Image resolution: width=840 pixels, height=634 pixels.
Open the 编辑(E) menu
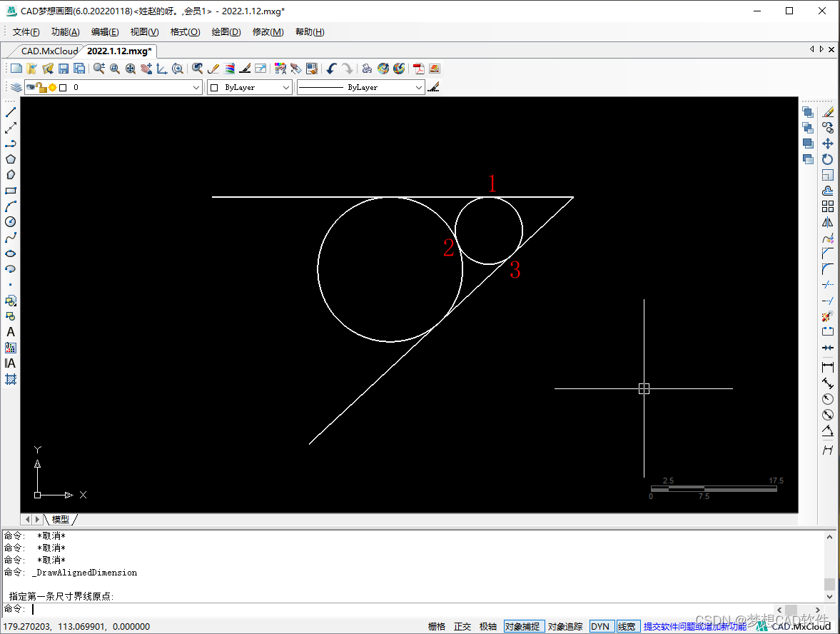(x=105, y=31)
